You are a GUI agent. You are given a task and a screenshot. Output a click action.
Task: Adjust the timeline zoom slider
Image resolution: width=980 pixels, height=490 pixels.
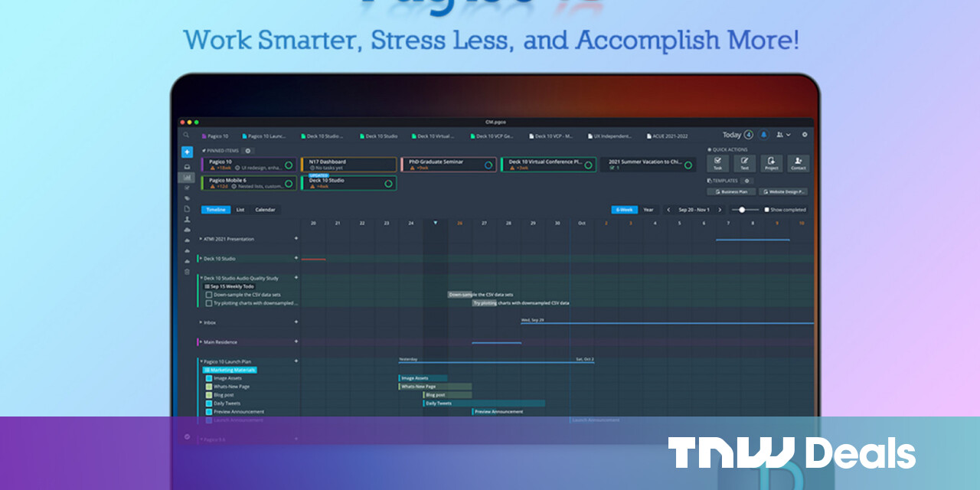(x=742, y=210)
